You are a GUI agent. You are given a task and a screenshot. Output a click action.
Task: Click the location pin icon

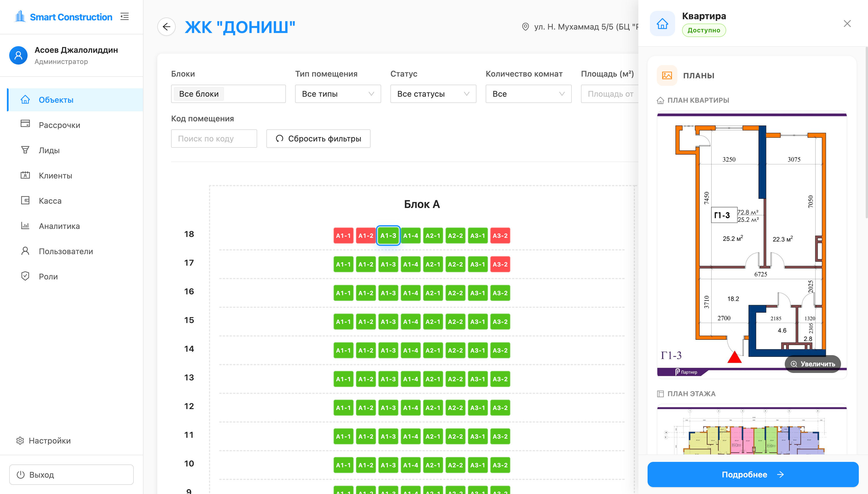click(x=525, y=26)
